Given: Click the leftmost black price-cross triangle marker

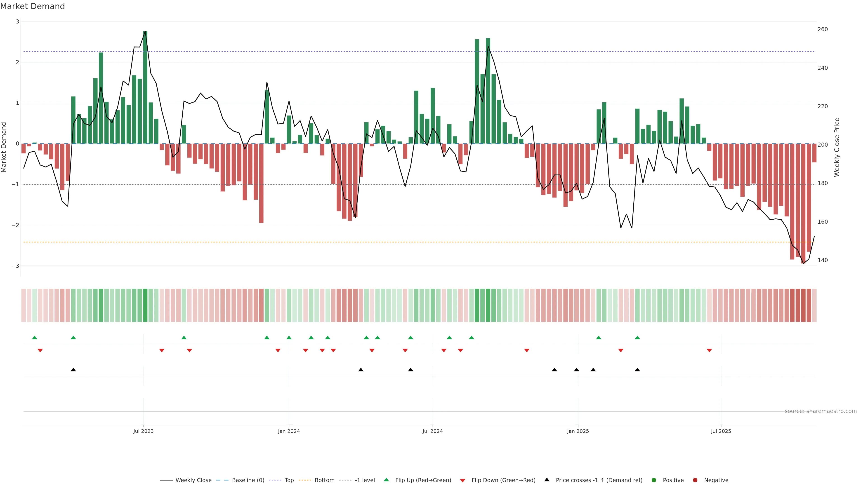Looking at the screenshot, I should [73, 370].
